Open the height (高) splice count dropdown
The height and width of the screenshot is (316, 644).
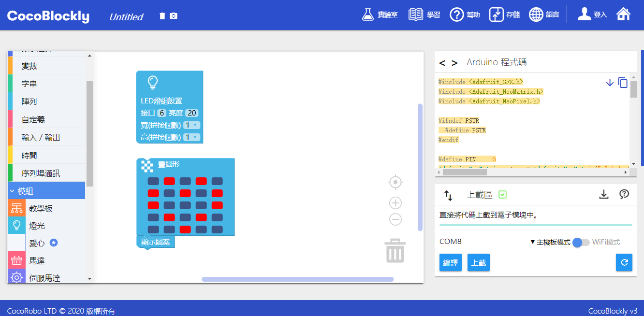(192, 137)
